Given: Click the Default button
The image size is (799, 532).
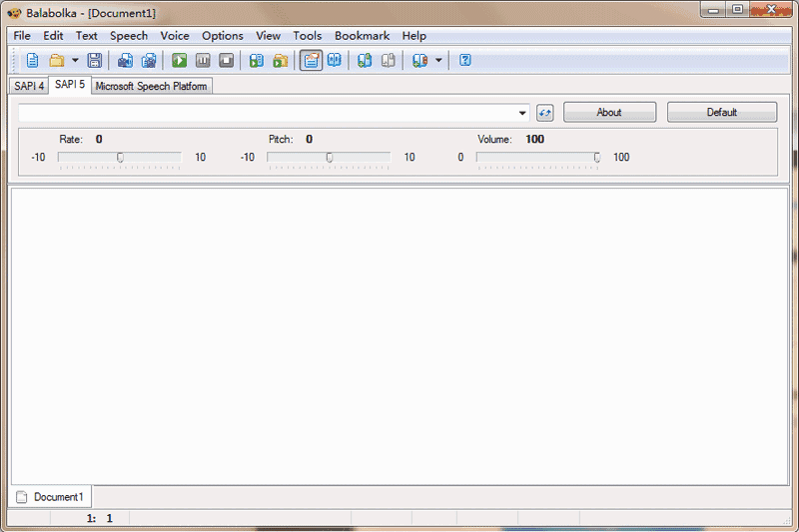Looking at the screenshot, I should point(721,113).
